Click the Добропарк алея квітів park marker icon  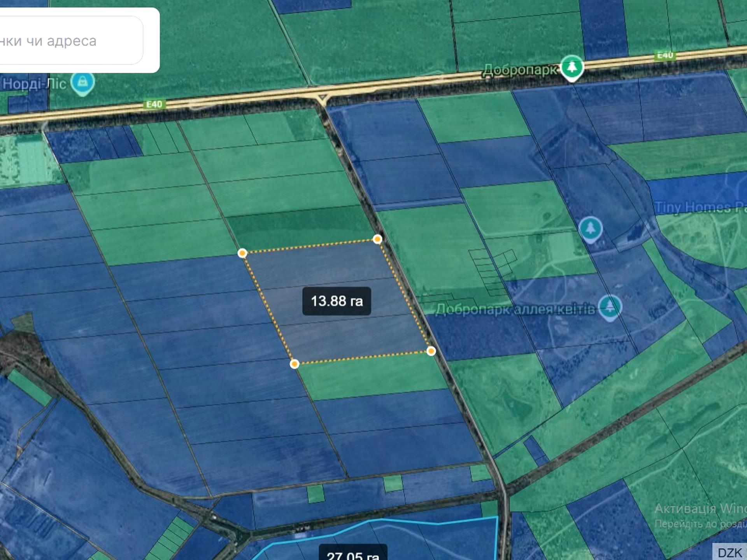point(610,306)
